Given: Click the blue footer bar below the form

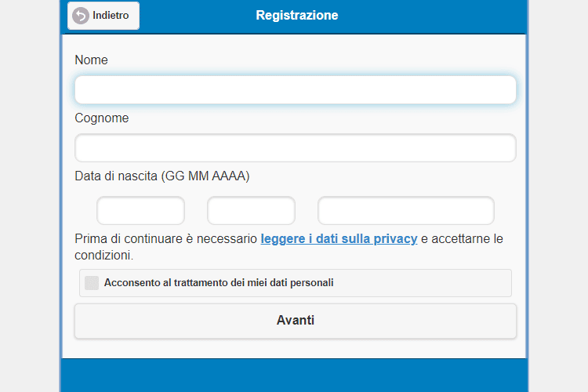Looking at the screenshot, I should (294, 376).
